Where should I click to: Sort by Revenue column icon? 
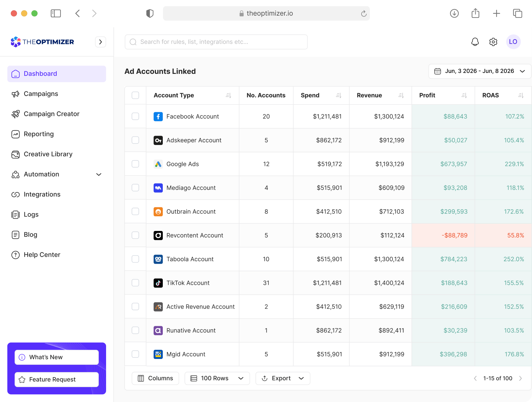tap(401, 95)
